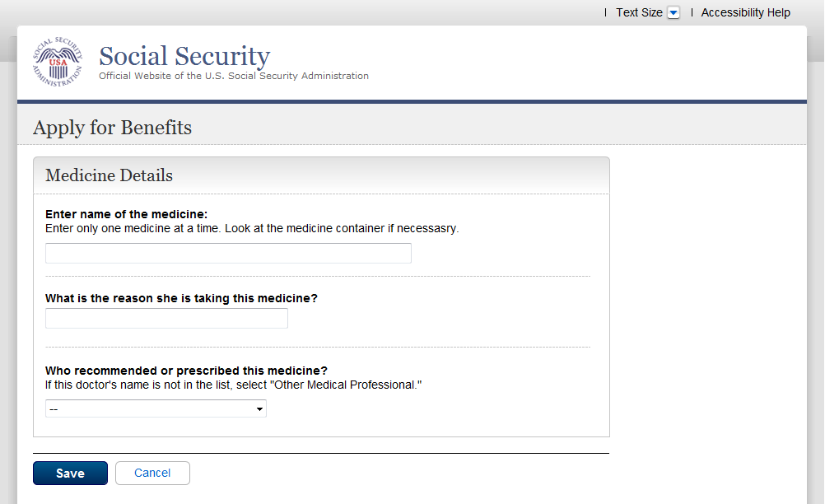Screen dimensions: 825x504
Task: Click the 'What is the reason' question label
Action: (x=181, y=298)
